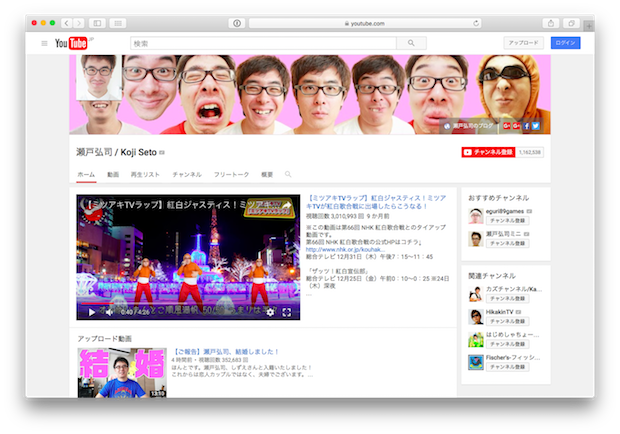Open the Twitter icon on the banner

click(535, 126)
